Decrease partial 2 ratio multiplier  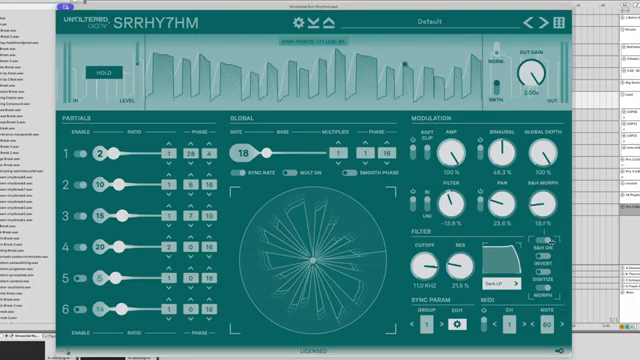(x=169, y=194)
